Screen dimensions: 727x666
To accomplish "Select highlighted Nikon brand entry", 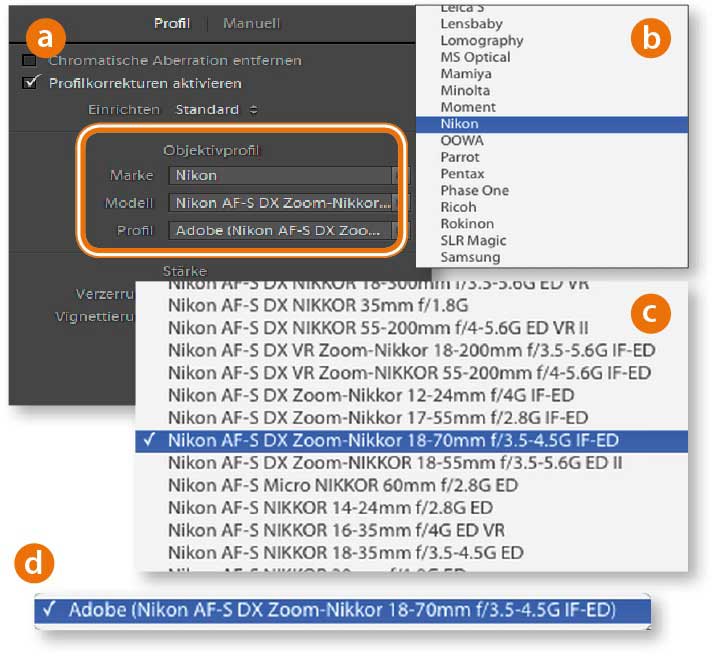I will click(x=552, y=124).
